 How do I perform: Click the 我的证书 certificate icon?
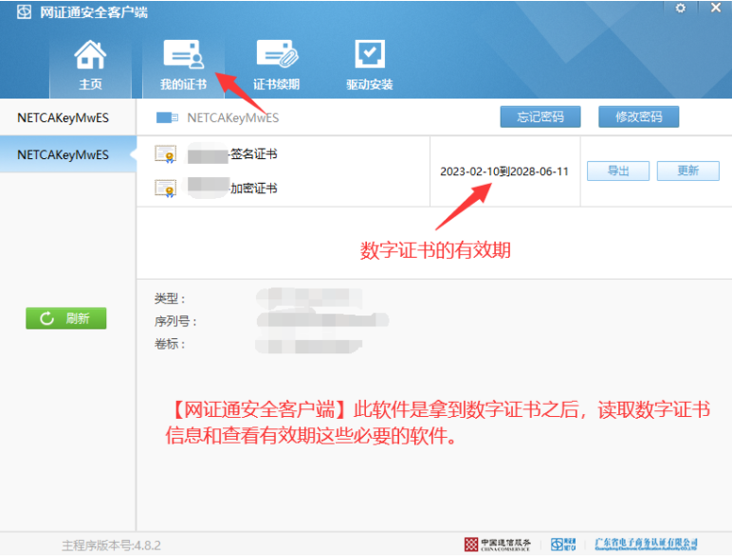click(183, 56)
